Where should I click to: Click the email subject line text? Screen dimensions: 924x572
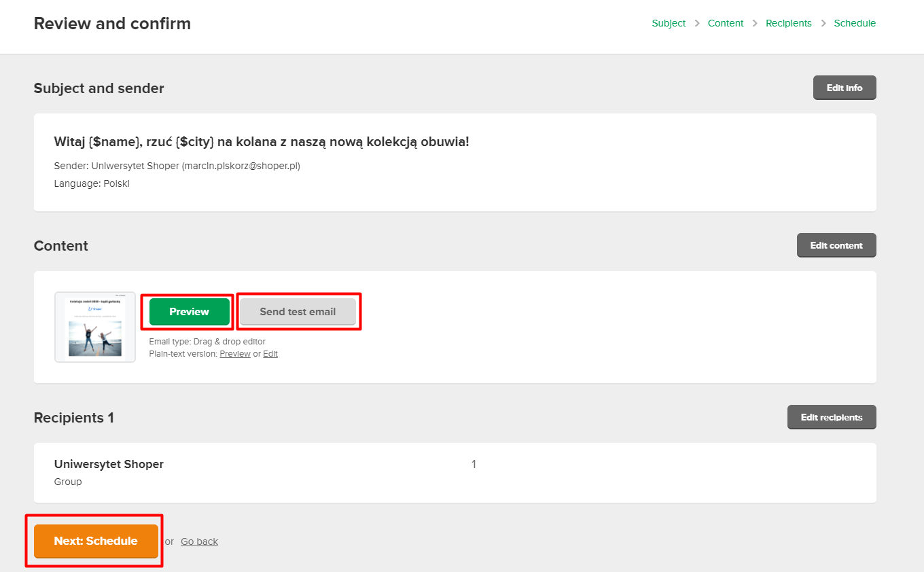click(262, 142)
